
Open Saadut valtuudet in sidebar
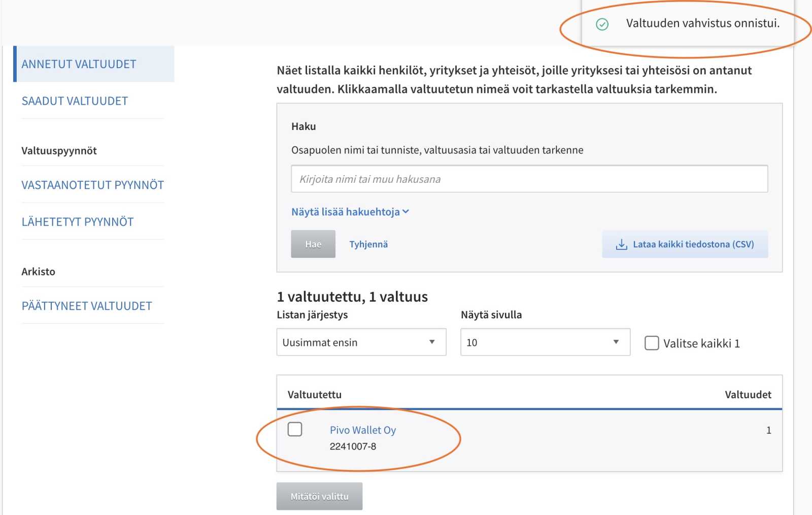75,101
